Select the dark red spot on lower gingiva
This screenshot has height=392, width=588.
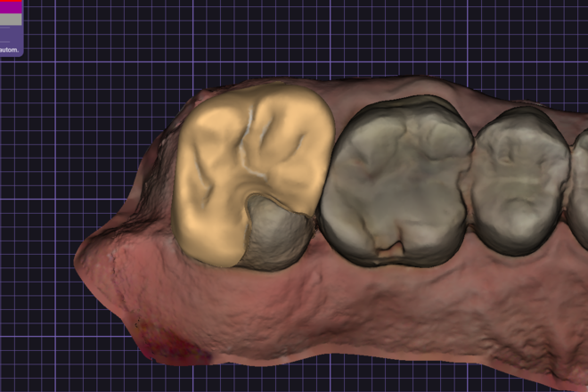173,343
